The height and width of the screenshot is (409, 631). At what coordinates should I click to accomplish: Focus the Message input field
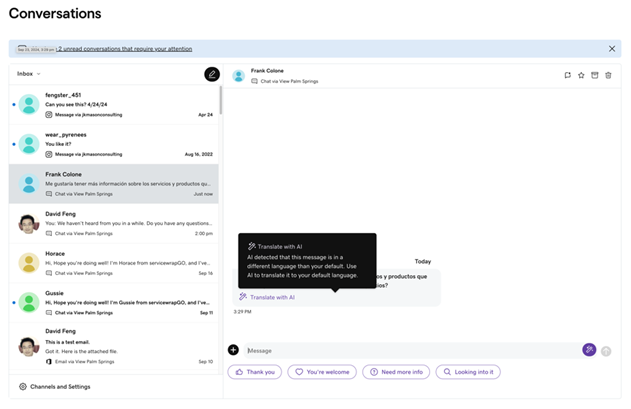click(x=413, y=351)
